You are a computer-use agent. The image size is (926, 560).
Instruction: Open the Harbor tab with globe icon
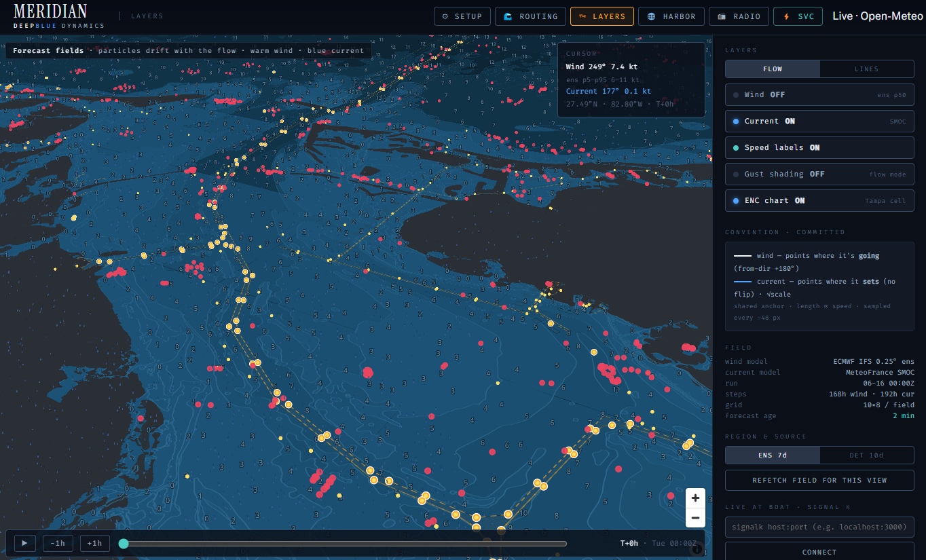tap(671, 16)
